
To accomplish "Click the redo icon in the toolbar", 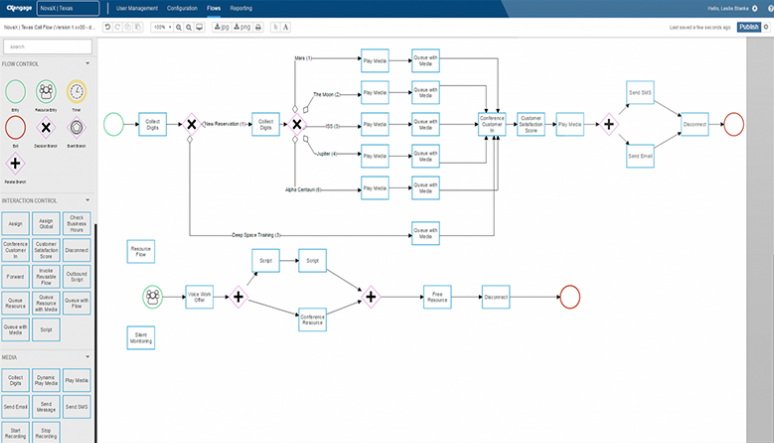I will [117, 27].
